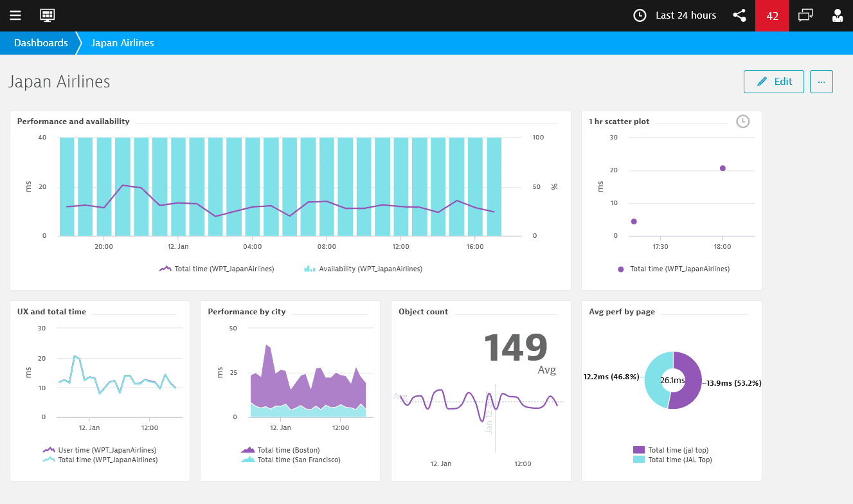Open the chat messages icon
Image resolution: width=853 pixels, height=504 pixels.
[805, 15]
